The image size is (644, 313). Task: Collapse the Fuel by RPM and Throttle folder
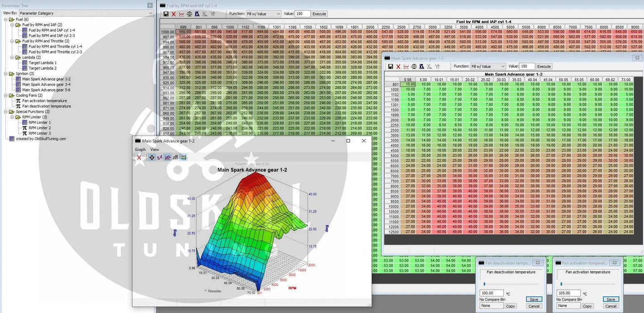point(12,41)
